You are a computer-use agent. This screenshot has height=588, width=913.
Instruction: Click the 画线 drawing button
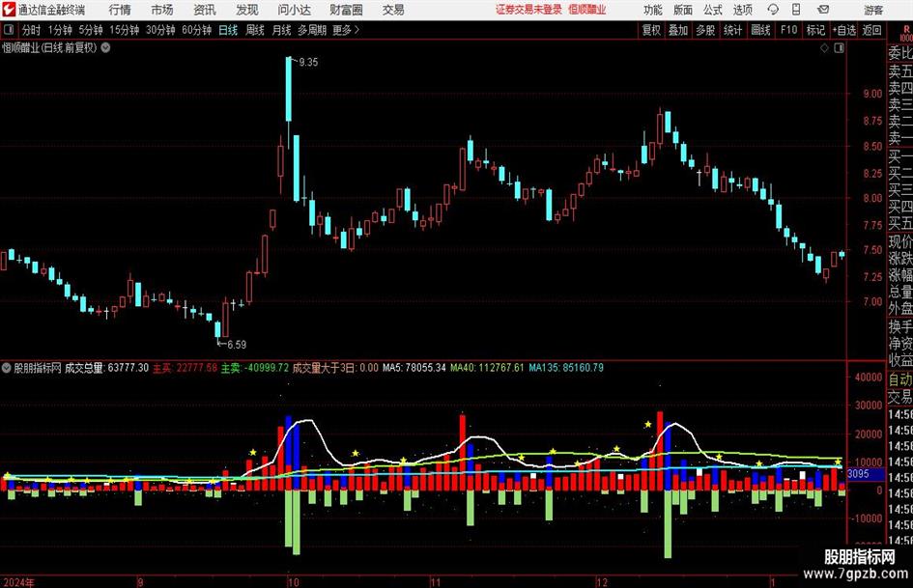pyautogui.click(x=760, y=30)
